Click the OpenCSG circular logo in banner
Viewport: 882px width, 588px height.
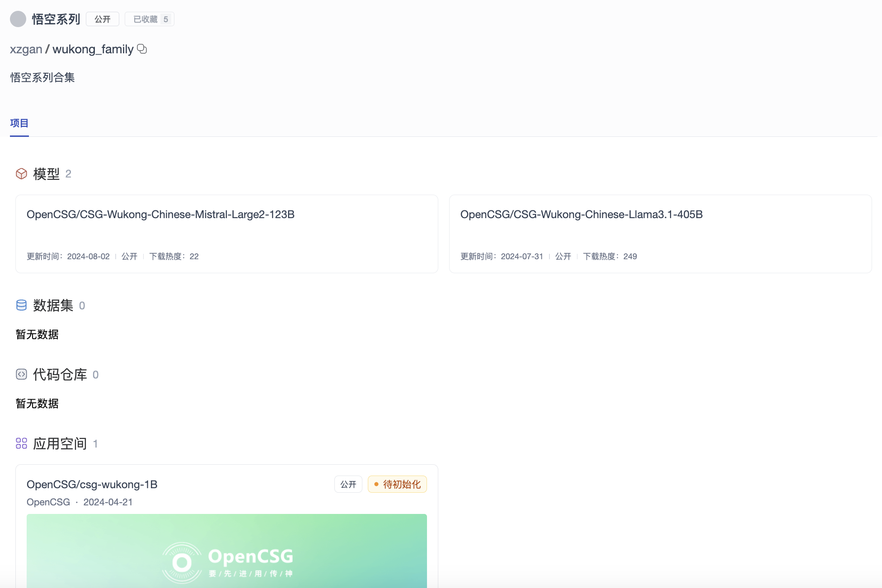click(x=182, y=562)
